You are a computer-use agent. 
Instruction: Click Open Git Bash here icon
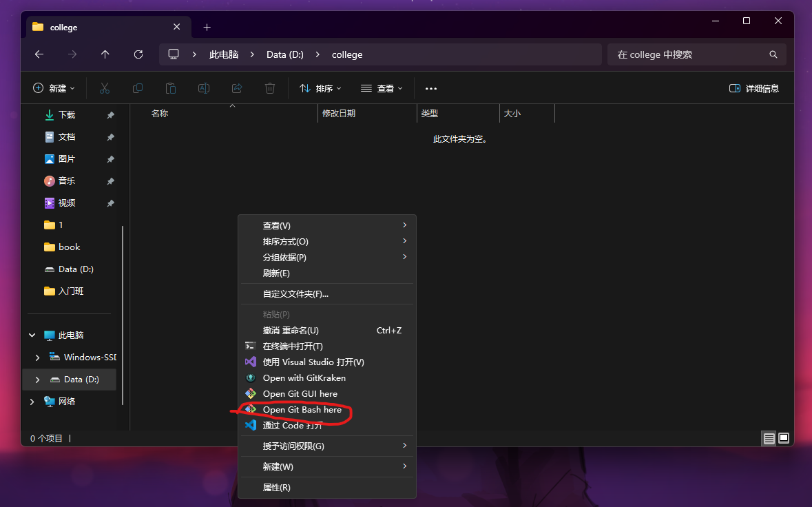click(x=251, y=409)
